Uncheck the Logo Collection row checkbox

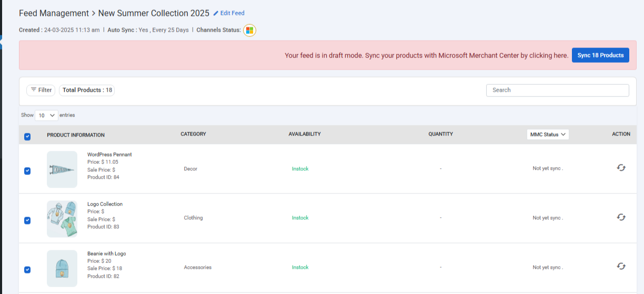click(27, 220)
